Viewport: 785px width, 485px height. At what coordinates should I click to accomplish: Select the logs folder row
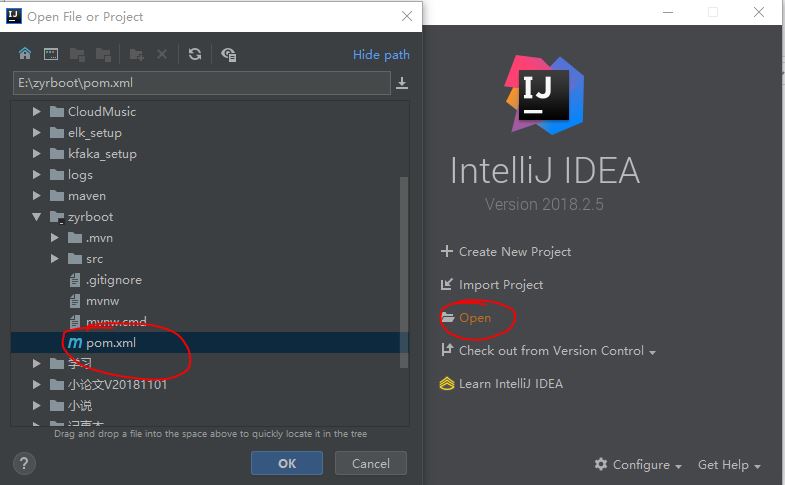click(210, 174)
